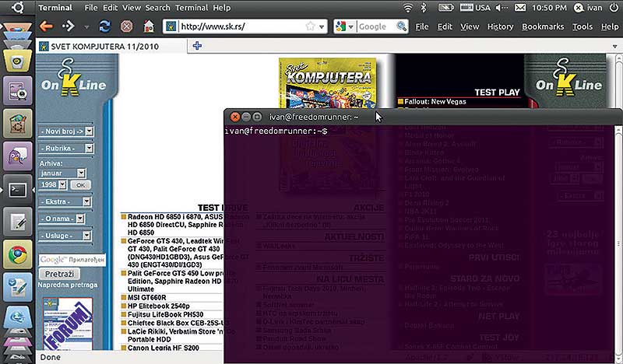623x364 pixels.
Task: Click the Google custom search field on the page
Action: point(72,260)
